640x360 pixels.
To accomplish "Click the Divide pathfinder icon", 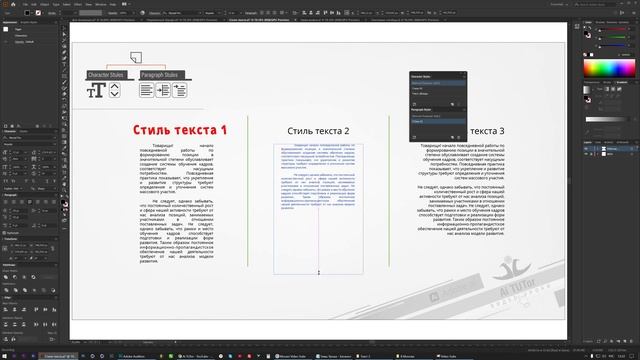I will tap(6, 290).
